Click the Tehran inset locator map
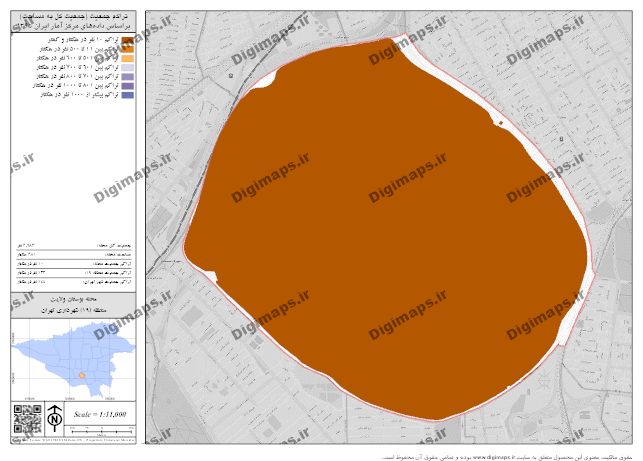Viewport: 643px width, 461px height. 73,360
